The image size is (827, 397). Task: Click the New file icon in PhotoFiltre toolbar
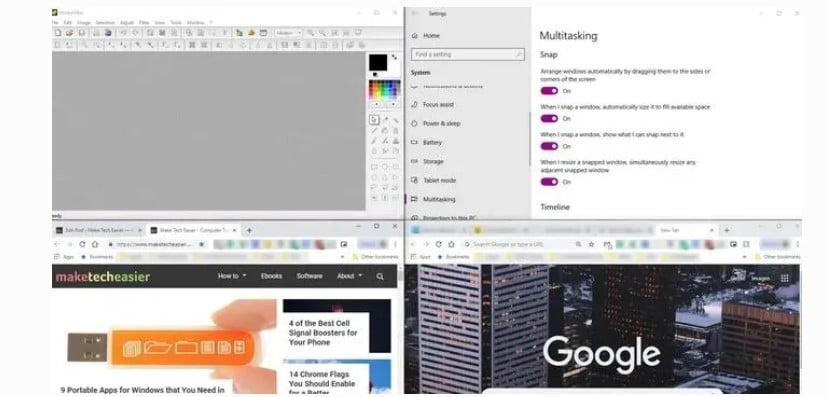point(58,33)
